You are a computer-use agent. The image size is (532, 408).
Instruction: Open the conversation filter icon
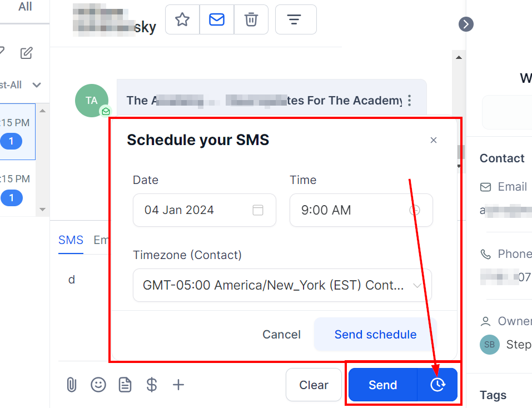[296, 20]
